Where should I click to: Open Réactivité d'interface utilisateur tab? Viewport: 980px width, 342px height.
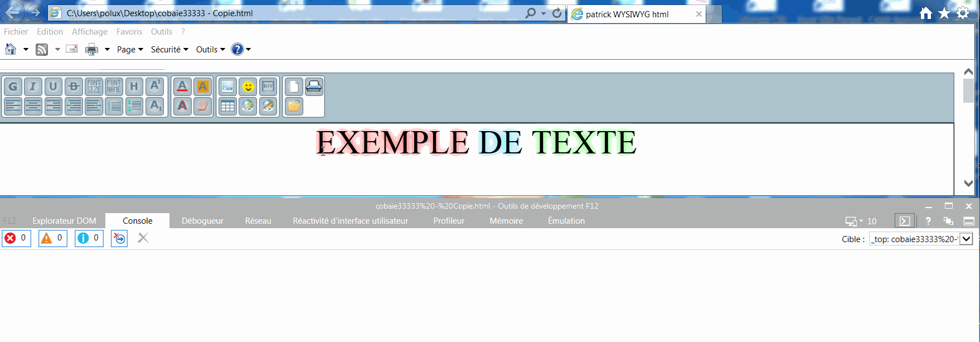(351, 221)
